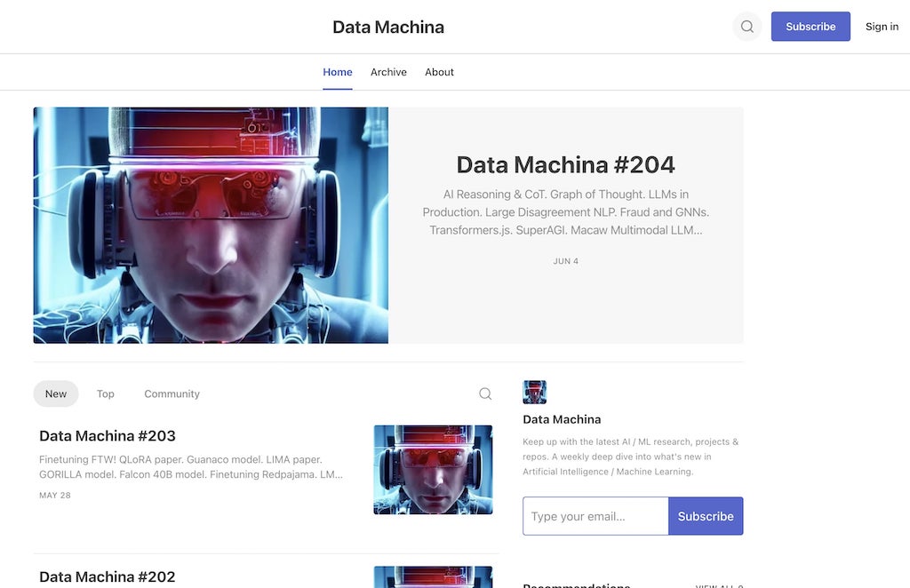Open site search with the header magnifier icon

coord(746,26)
